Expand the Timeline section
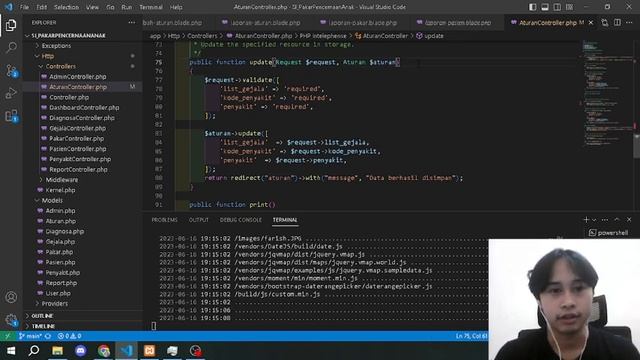 tap(43, 326)
